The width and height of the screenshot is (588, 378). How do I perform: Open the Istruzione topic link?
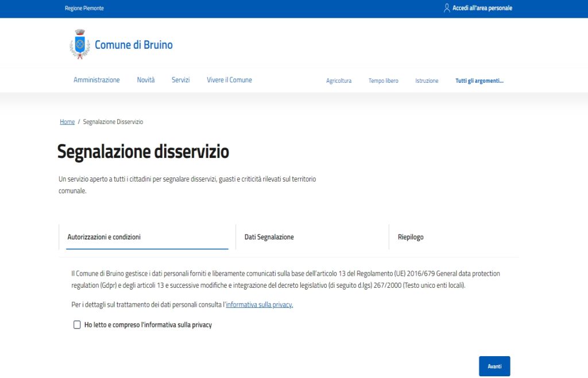click(427, 81)
